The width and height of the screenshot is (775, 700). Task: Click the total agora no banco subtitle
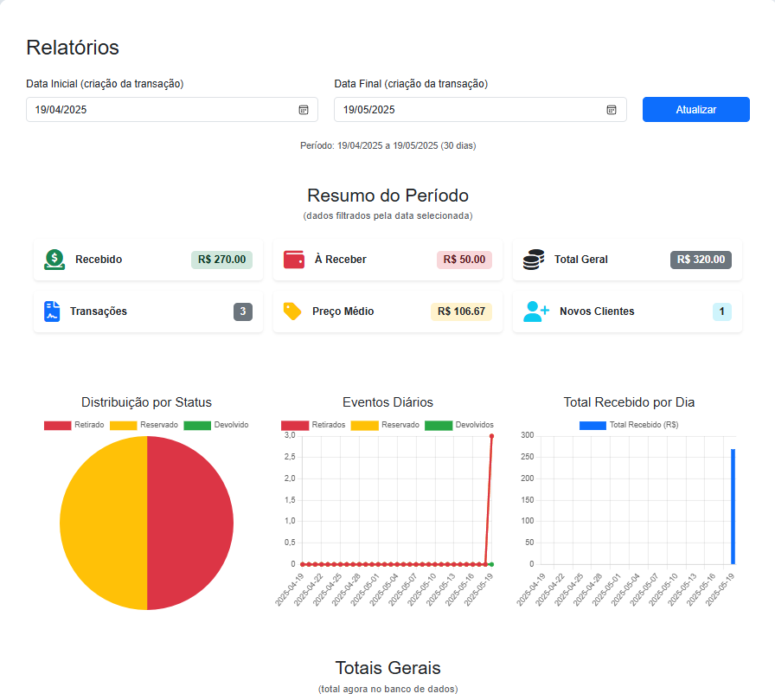[x=388, y=689]
